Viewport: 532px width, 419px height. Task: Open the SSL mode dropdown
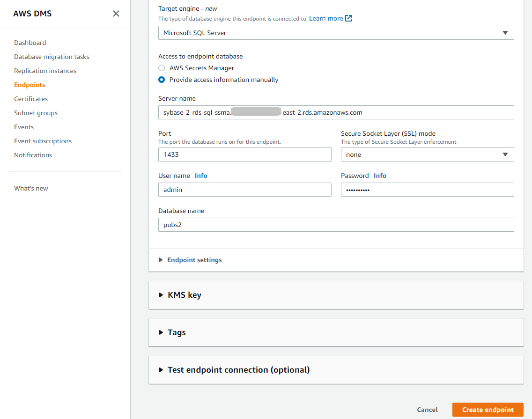(x=427, y=154)
